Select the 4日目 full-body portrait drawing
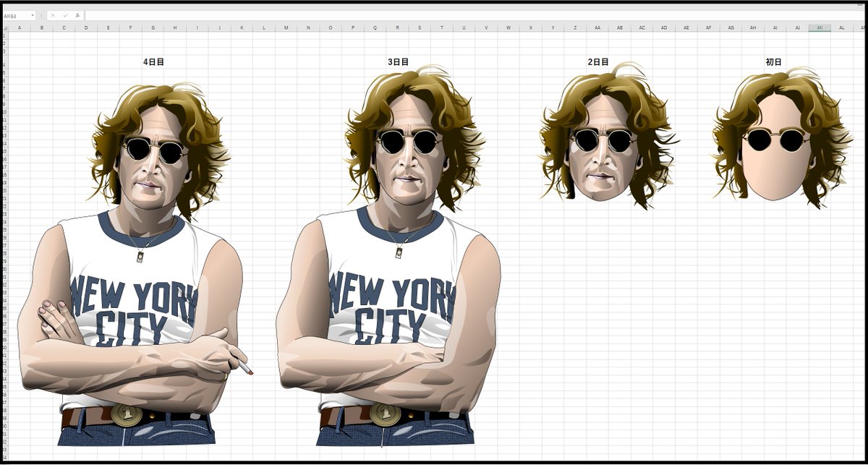The image size is (868, 465). 134,264
